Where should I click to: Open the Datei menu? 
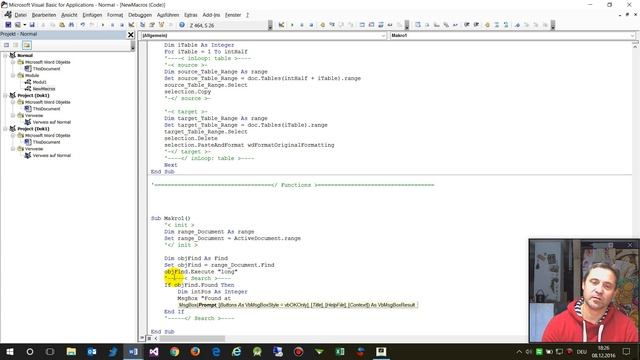pos(20,15)
